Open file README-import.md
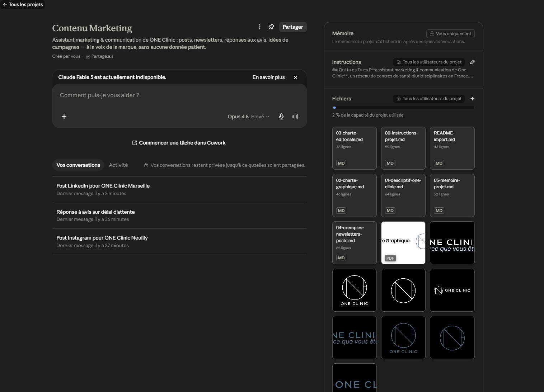The height and width of the screenshot is (392, 544). (452, 148)
